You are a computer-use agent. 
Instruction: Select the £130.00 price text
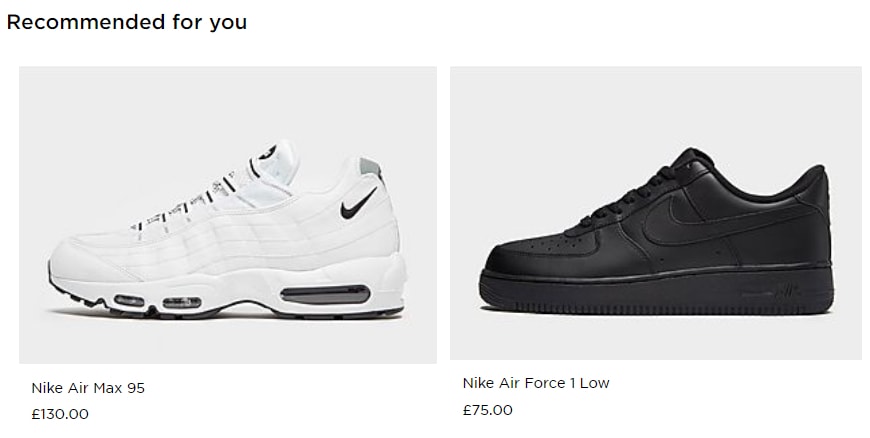pos(60,413)
